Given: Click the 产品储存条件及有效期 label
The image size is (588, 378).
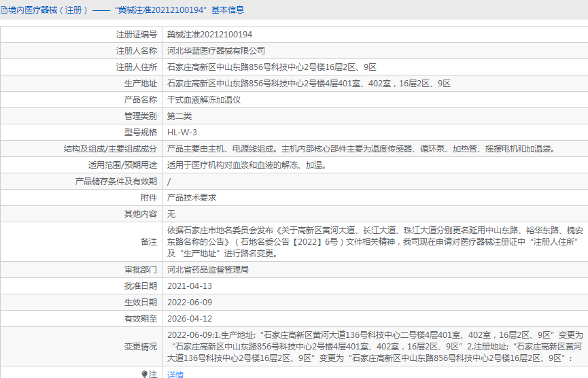Looking at the screenshot, I should coord(116,182).
